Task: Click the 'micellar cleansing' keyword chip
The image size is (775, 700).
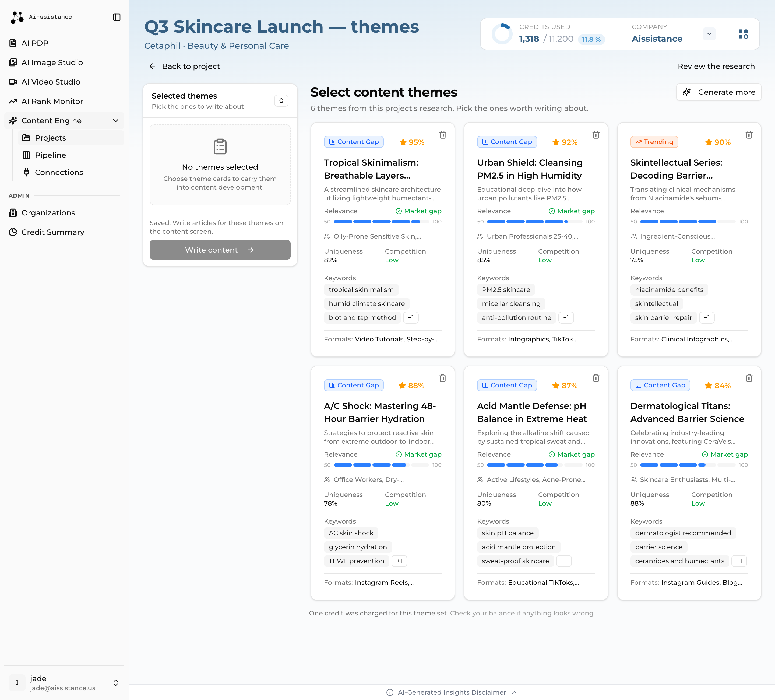Action: tap(511, 304)
